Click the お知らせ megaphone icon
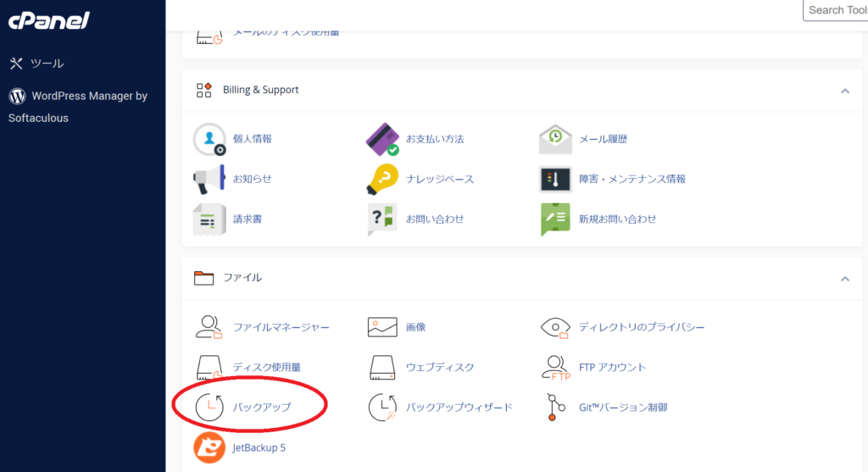This screenshot has width=868, height=472. [209, 179]
